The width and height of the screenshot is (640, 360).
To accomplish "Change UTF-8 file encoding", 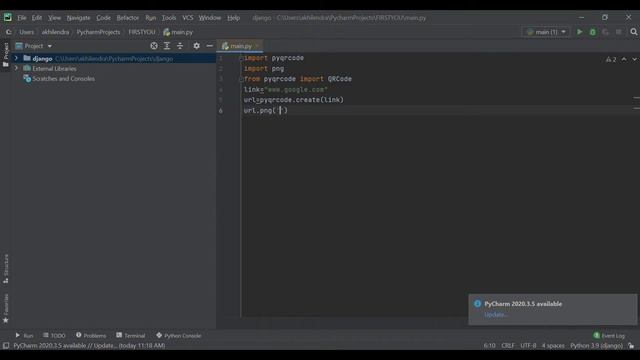I will click(x=528, y=346).
